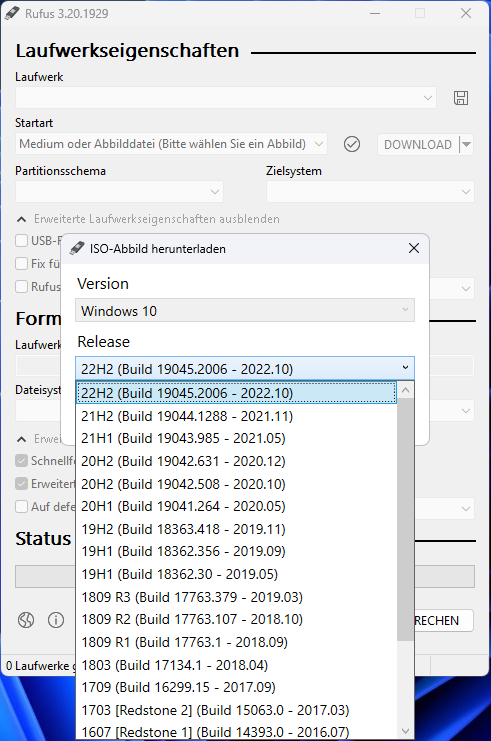The height and width of the screenshot is (741, 491).
Task: Select 1703 [Redstone 2] release
Action: click(x=236, y=710)
